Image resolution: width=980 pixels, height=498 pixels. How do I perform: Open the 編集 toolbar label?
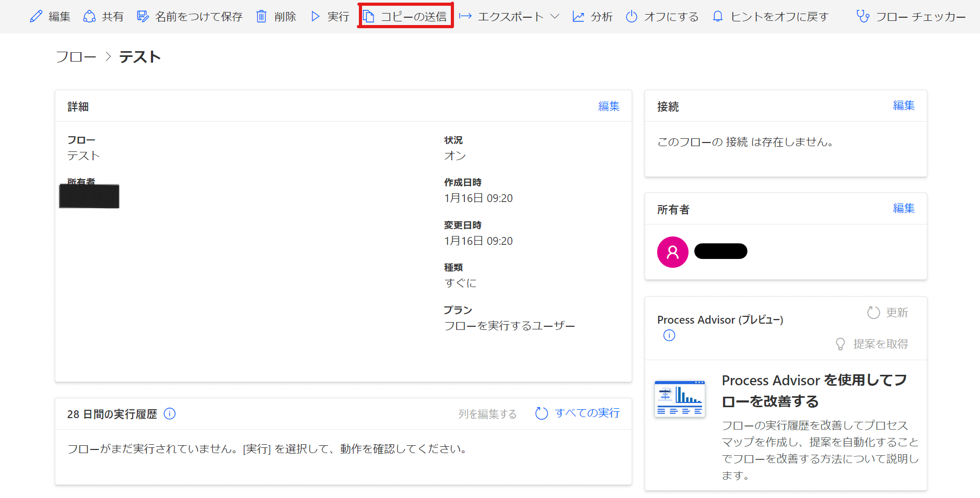click(x=60, y=17)
